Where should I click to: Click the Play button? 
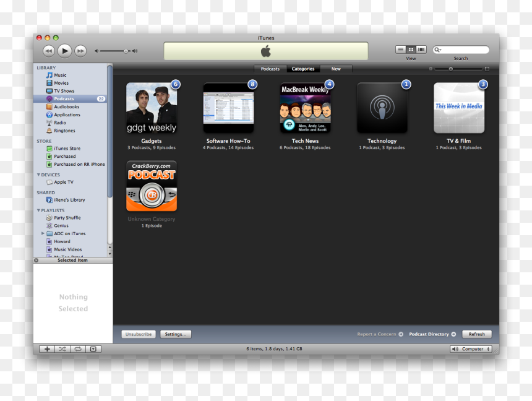coord(64,51)
